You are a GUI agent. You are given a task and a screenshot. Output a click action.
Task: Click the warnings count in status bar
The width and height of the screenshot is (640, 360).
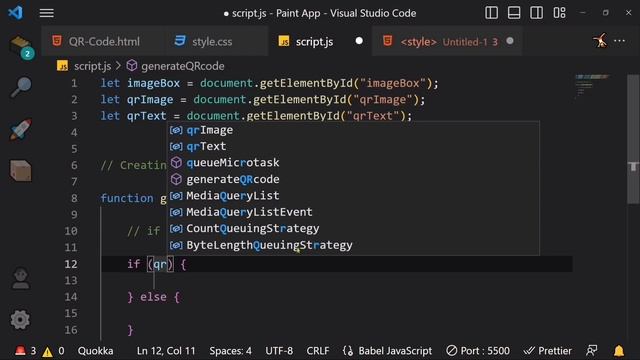click(53, 351)
